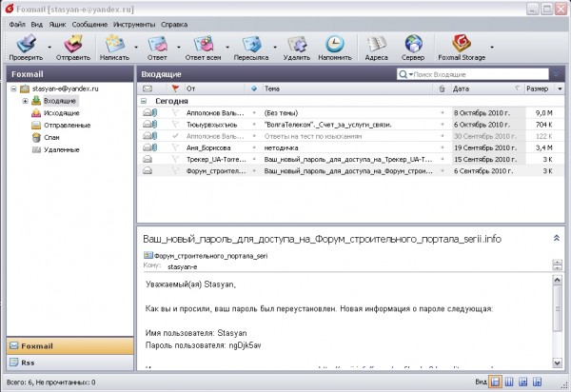Sort by the blue priority column icon
Image resolution: width=571 pixels, height=392 pixels.
pos(254,88)
